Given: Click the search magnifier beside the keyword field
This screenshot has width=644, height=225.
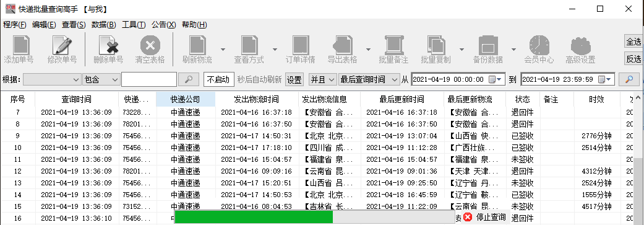Looking at the screenshot, I should click(189, 79).
